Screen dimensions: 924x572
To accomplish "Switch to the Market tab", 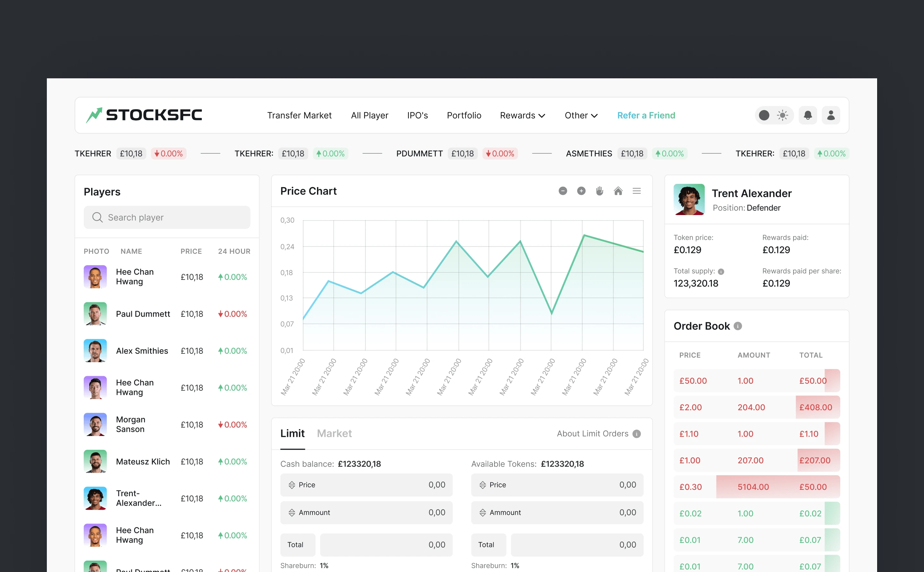I will click(334, 434).
